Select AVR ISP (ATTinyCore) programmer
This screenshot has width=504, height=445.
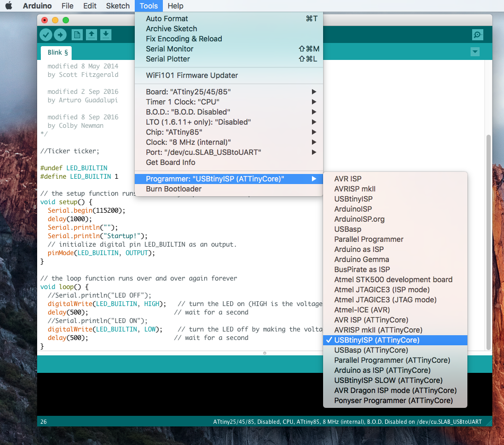pyautogui.click(x=395, y=320)
